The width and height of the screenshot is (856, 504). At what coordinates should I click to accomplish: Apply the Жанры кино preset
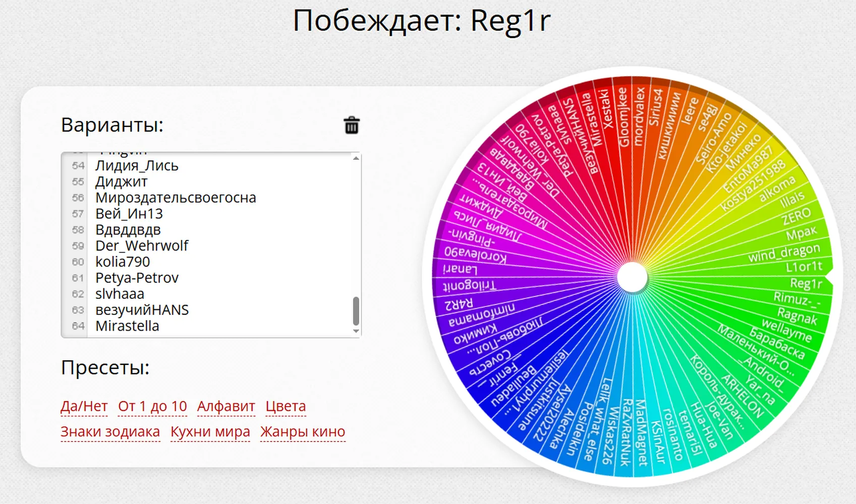(x=303, y=431)
